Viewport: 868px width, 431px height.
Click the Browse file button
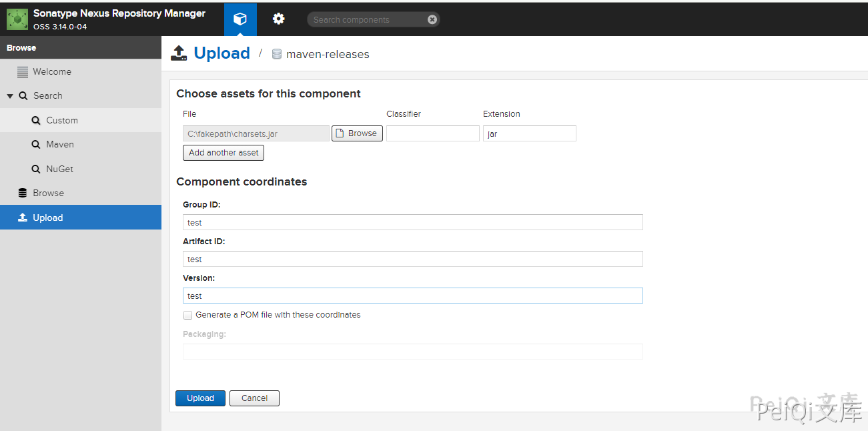click(357, 133)
